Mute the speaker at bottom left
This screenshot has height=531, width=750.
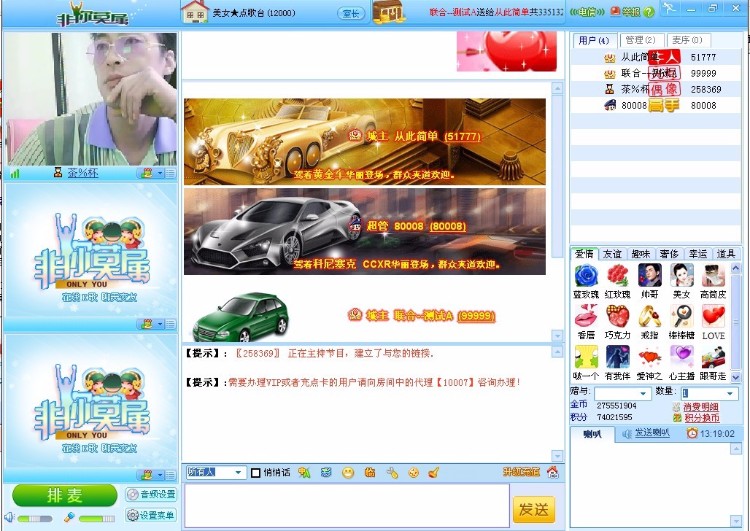click(x=9, y=518)
